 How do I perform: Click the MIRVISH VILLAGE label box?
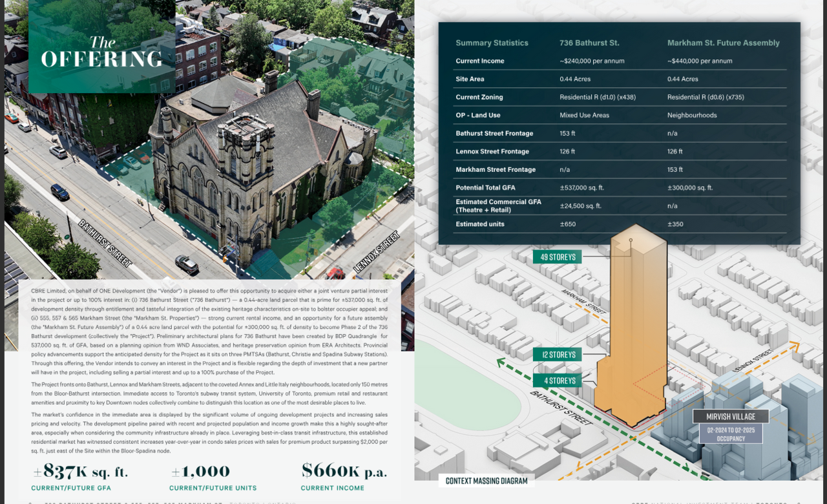731,416
